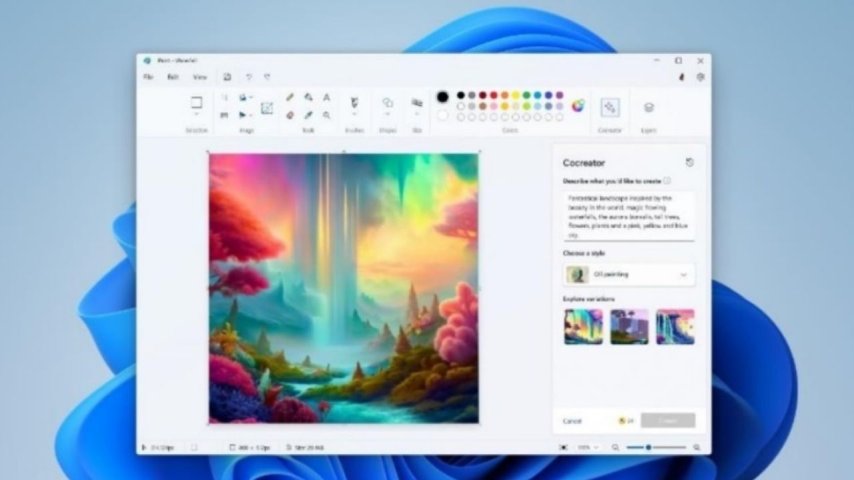Viewport: 854px width, 480px height.
Task: Pick the yellow swatch in the palette
Action: point(515,95)
